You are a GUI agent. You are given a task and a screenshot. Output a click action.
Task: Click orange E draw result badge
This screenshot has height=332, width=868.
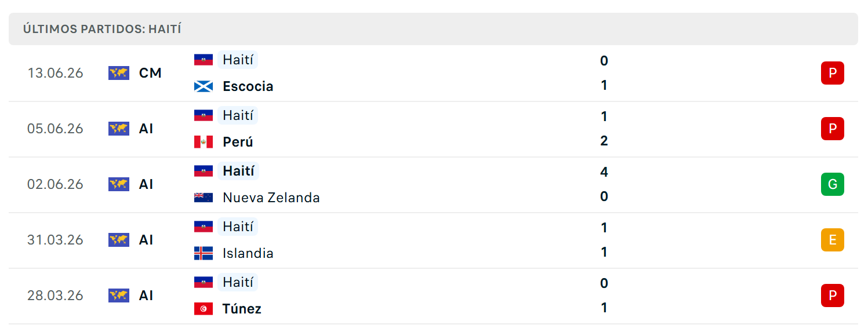pos(833,240)
